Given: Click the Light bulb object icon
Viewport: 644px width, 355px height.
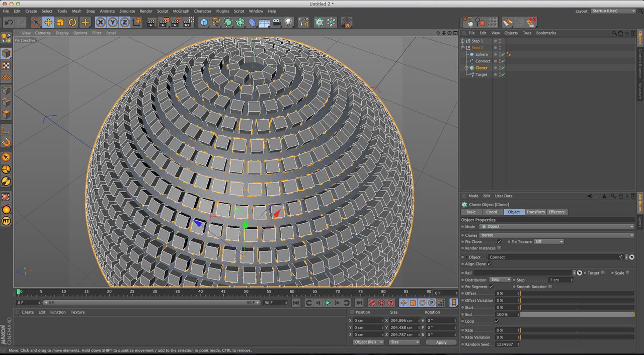Looking at the screenshot, I should (x=288, y=22).
